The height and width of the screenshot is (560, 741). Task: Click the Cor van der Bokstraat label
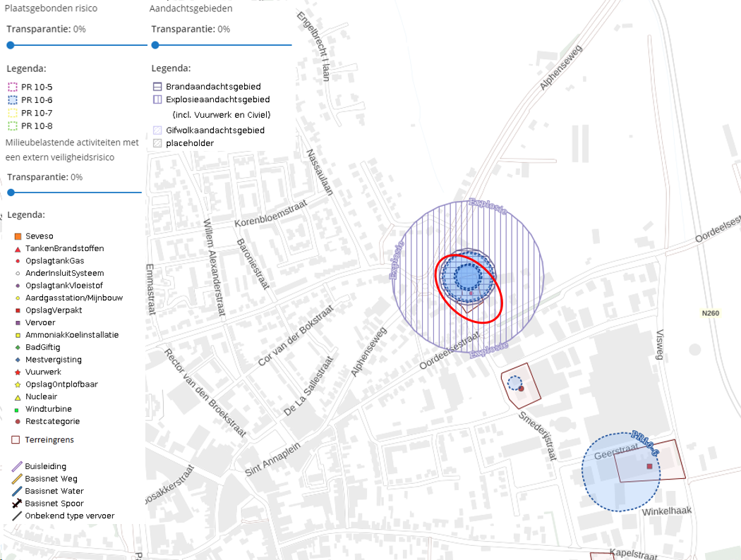coord(296,336)
